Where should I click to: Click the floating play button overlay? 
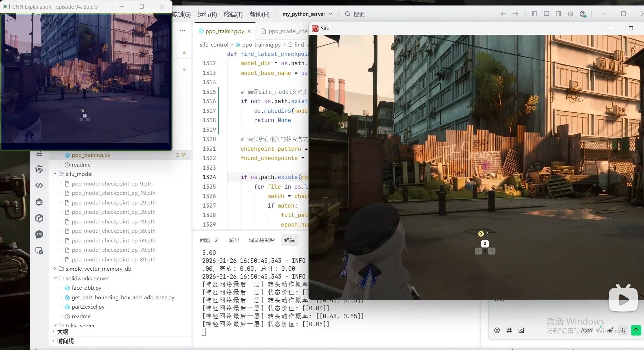point(623,299)
